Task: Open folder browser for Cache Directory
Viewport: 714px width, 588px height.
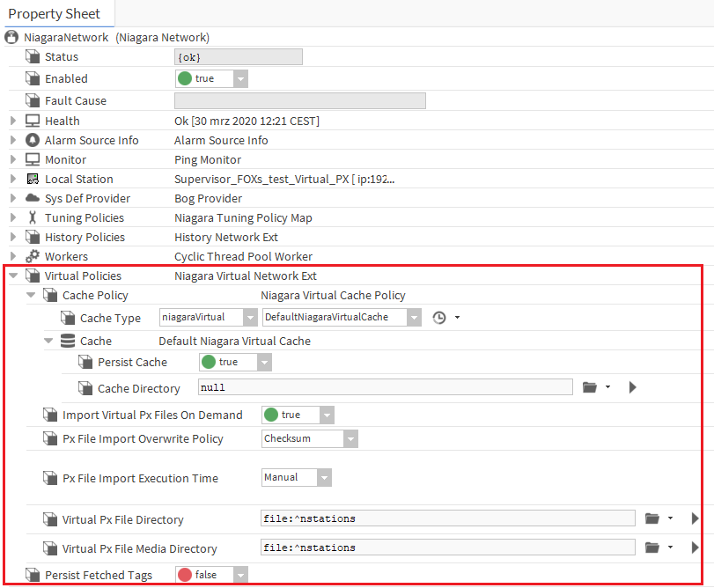Action: point(591,387)
